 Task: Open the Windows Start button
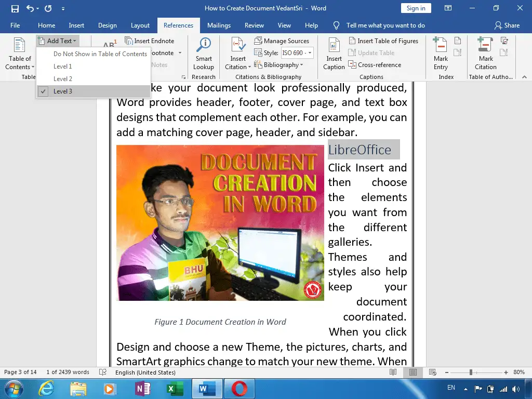point(14,389)
